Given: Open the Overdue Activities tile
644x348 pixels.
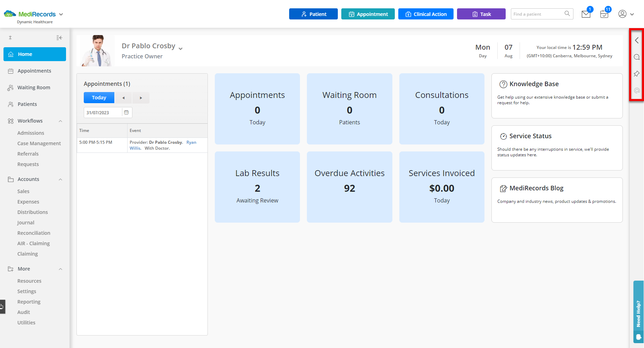Looking at the screenshot, I should tap(350, 187).
